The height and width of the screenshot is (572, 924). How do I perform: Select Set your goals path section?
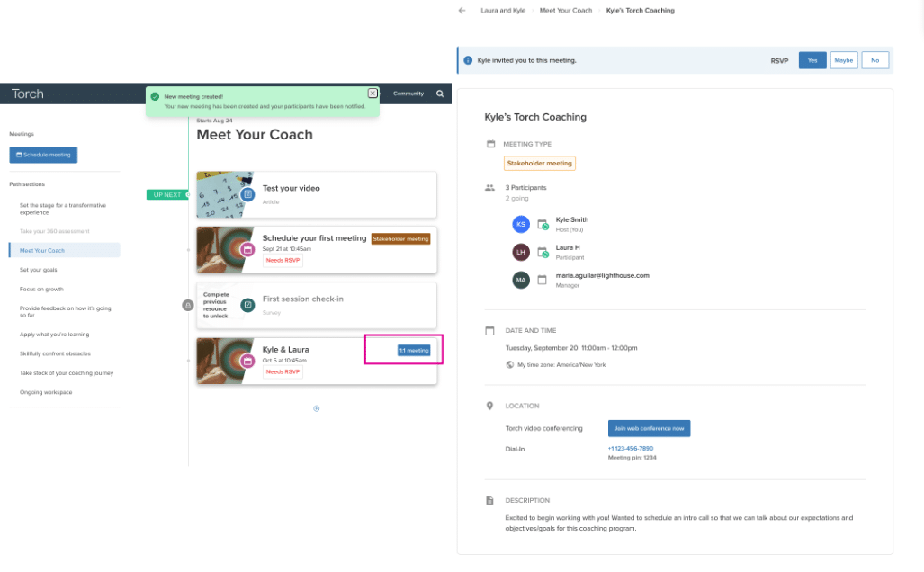click(40, 270)
